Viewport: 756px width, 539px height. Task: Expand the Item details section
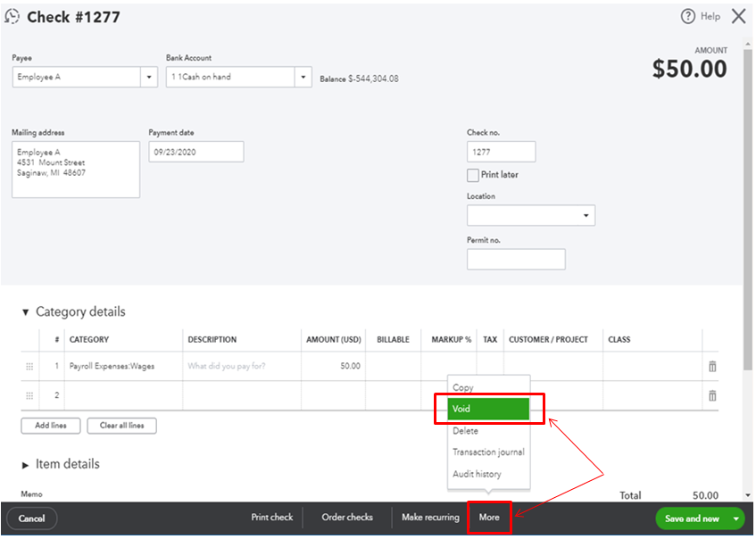pos(25,463)
